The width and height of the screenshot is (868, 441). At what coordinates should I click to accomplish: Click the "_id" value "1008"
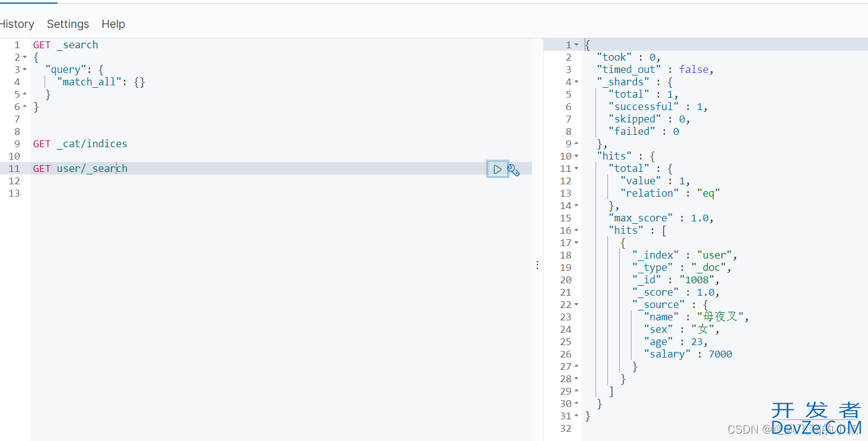697,280
